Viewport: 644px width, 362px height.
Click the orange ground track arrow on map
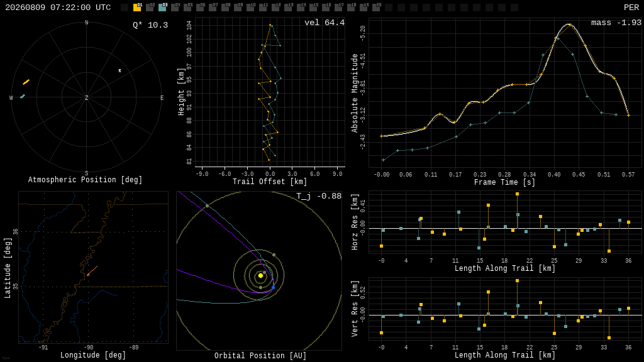92,271
